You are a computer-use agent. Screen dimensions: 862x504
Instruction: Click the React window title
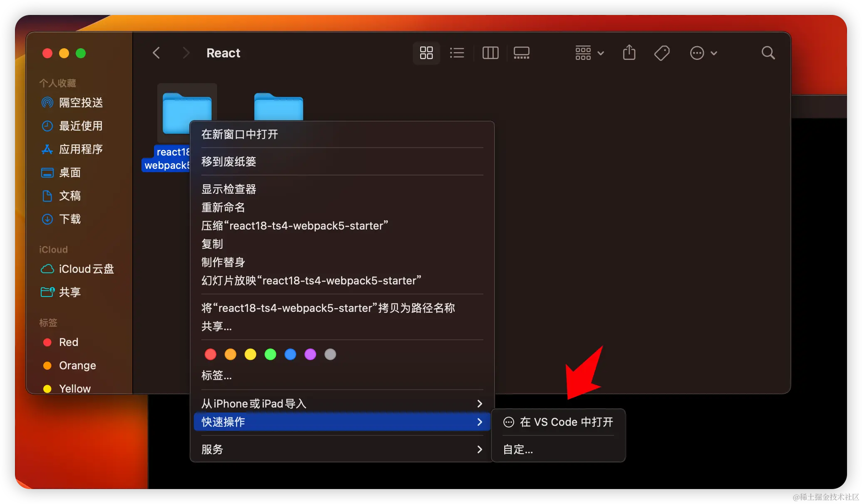click(x=223, y=53)
